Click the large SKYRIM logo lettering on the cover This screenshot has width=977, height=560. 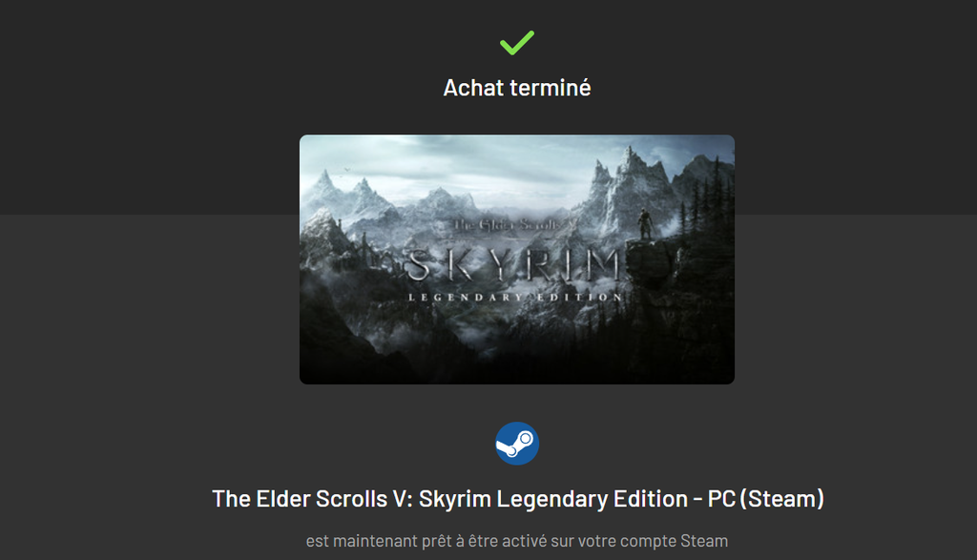coord(514,264)
